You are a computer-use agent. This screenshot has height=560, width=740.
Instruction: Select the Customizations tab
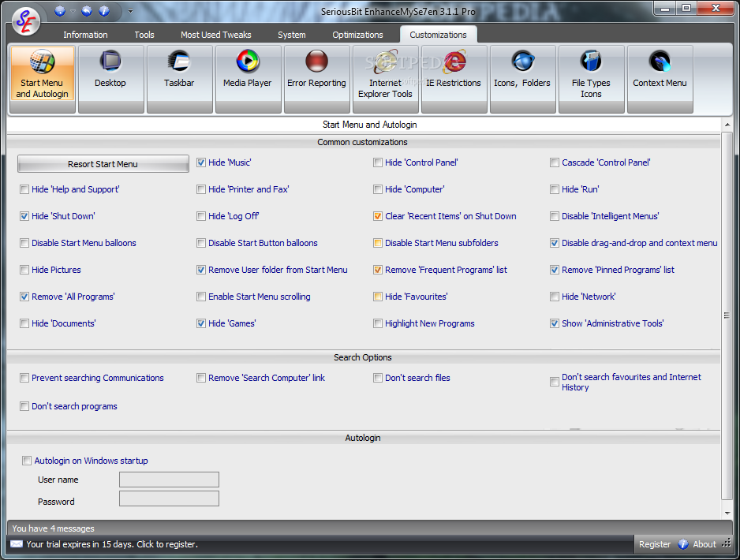438,35
